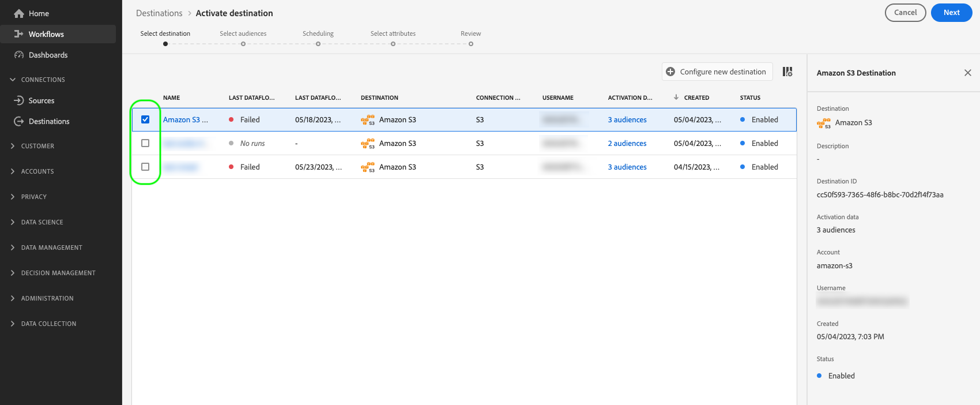Check the 05/23/2023 Failed row checkbox
Screen dimensions: 980x405
pyautogui.click(x=145, y=167)
